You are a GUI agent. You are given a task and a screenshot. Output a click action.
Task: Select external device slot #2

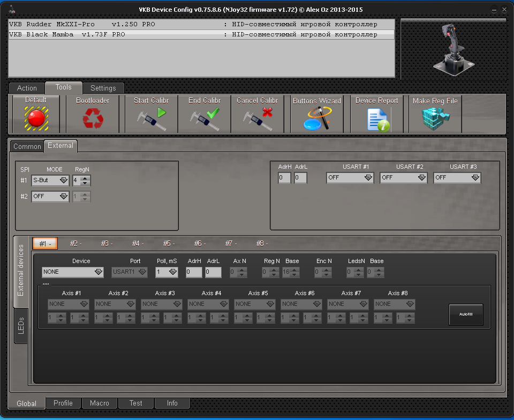pos(75,244)
